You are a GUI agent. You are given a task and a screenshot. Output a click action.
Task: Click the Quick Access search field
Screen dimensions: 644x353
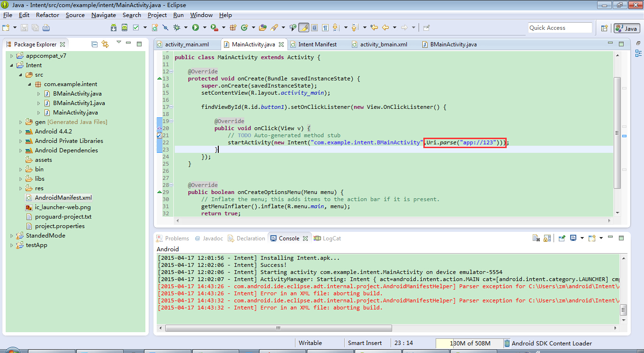[x=560, y=28]
